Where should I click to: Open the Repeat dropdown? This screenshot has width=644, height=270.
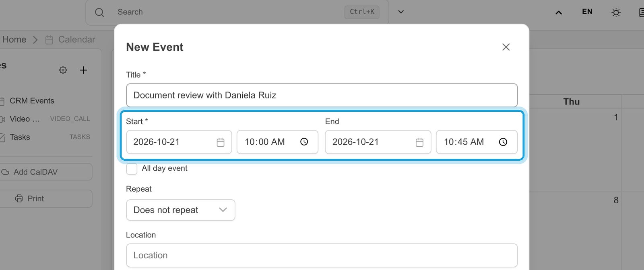pyautogui.click(x=181, y=210)
